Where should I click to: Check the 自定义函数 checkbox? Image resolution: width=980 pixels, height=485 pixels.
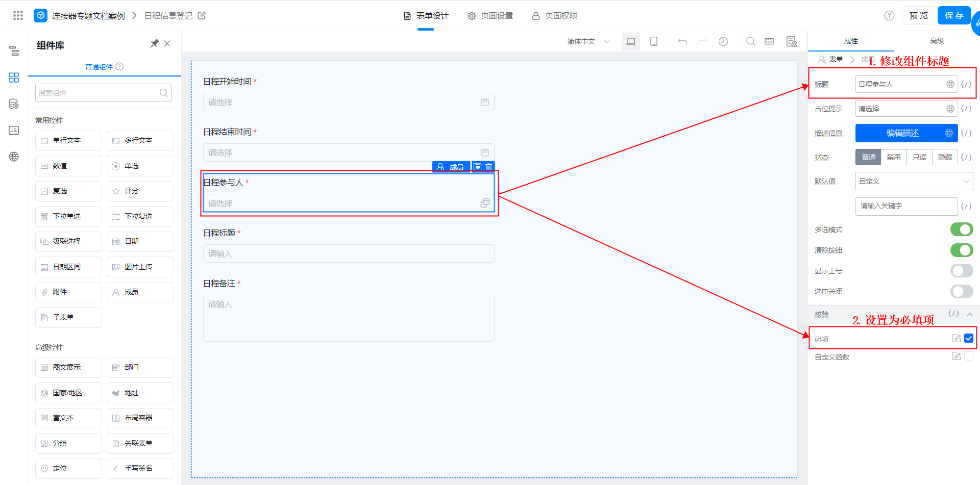pos(969,356)
